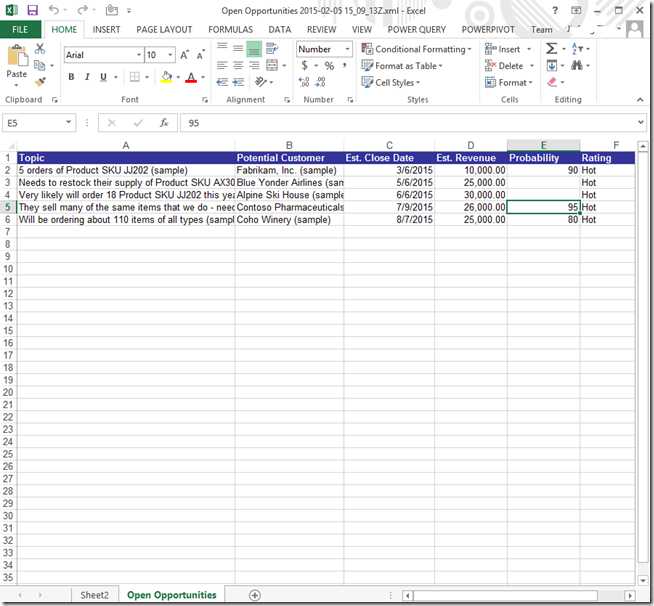Viewport: 654px width, 606px height.
Task: Click the AutoSum sigma icon
Action: [551, 48]
